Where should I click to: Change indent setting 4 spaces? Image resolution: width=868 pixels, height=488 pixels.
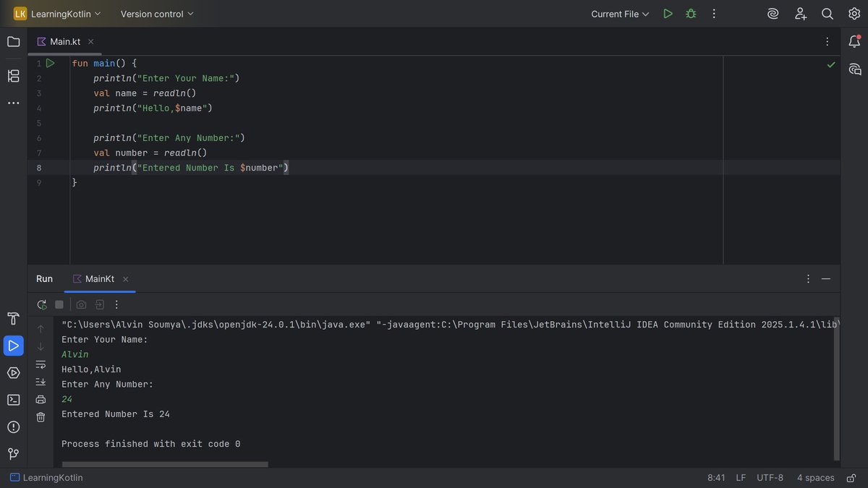click(815, 478)
